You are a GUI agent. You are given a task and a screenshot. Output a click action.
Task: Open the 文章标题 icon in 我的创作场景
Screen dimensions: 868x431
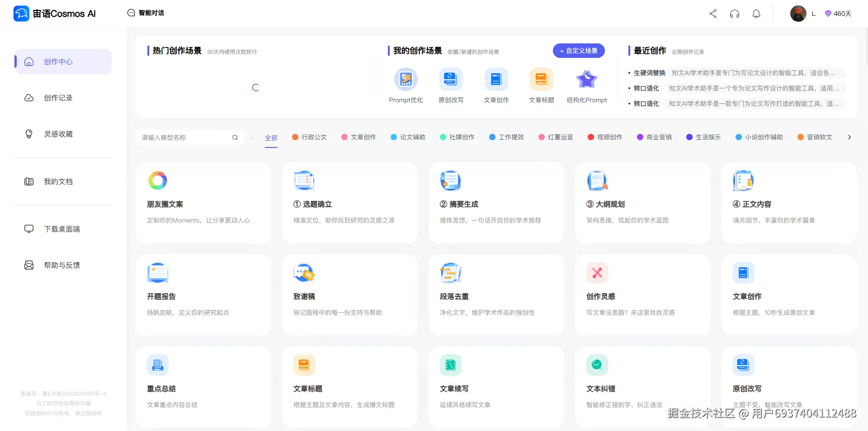point(542,79)
